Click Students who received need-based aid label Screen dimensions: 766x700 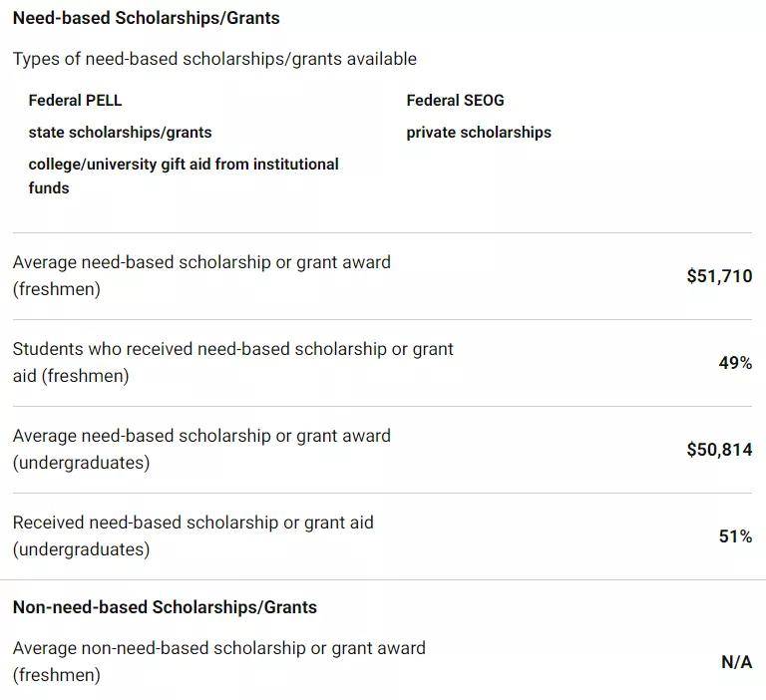coord(233,362)
